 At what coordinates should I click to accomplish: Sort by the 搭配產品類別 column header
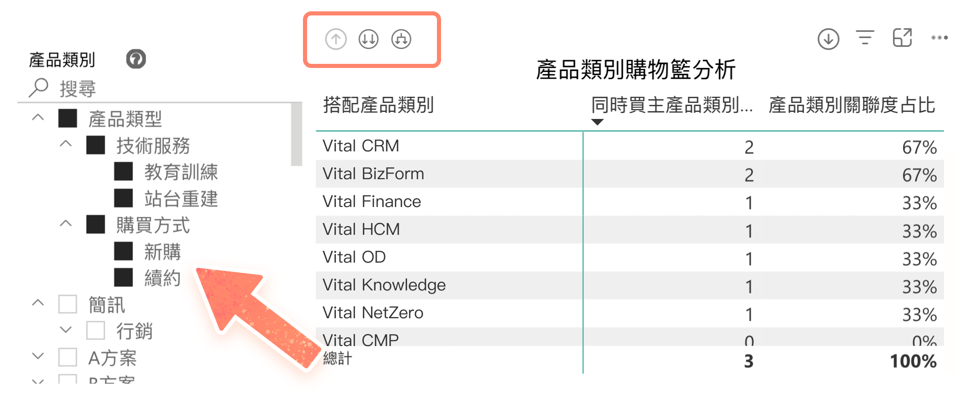point(378,105)
